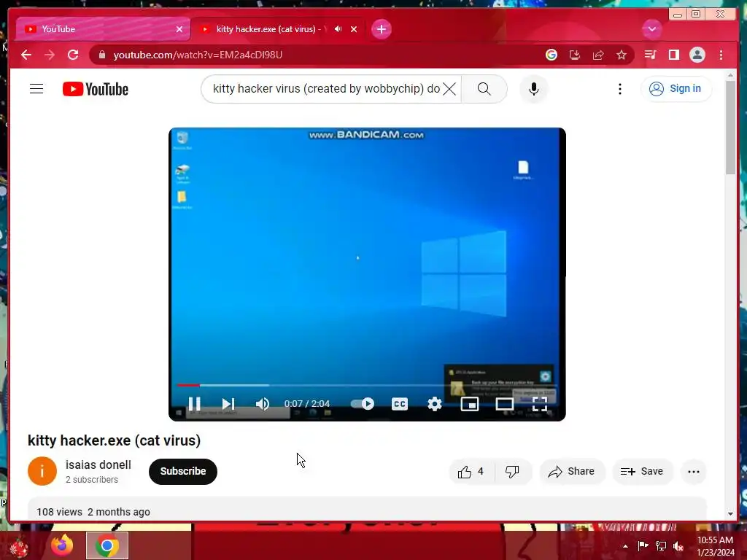
Task: Go forward one page in browser
Action: click(x=50, y=55)
